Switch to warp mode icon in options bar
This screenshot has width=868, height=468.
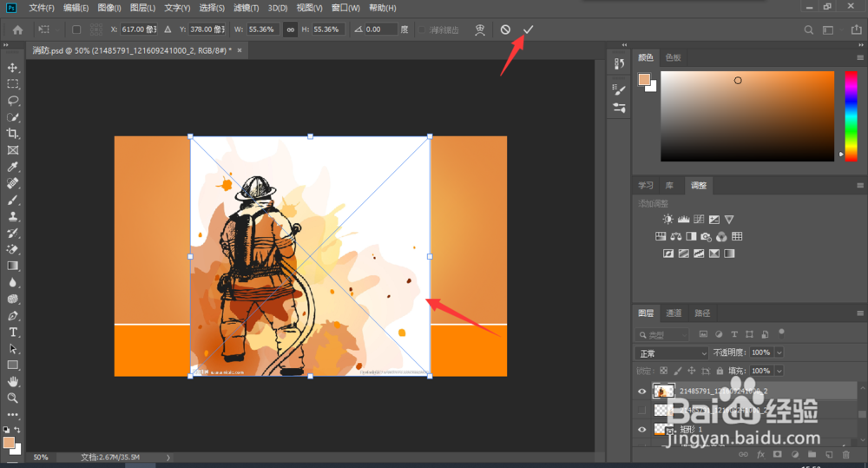480,30
